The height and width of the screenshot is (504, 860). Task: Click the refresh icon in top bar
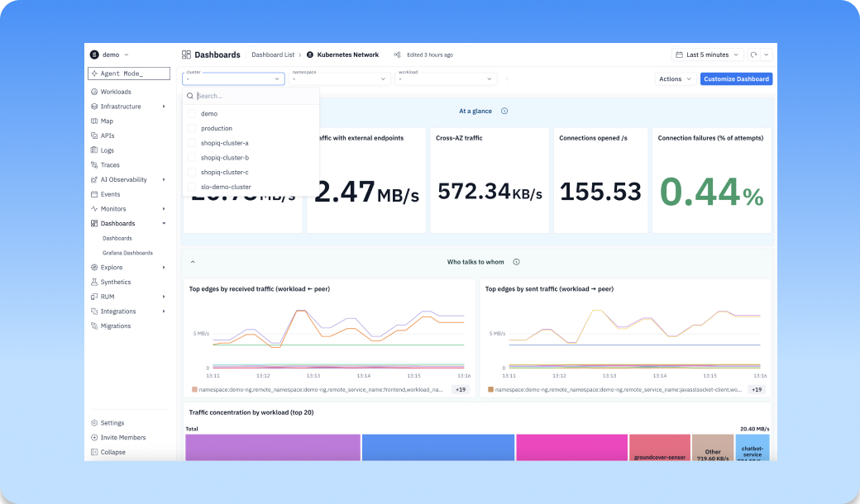754,55
